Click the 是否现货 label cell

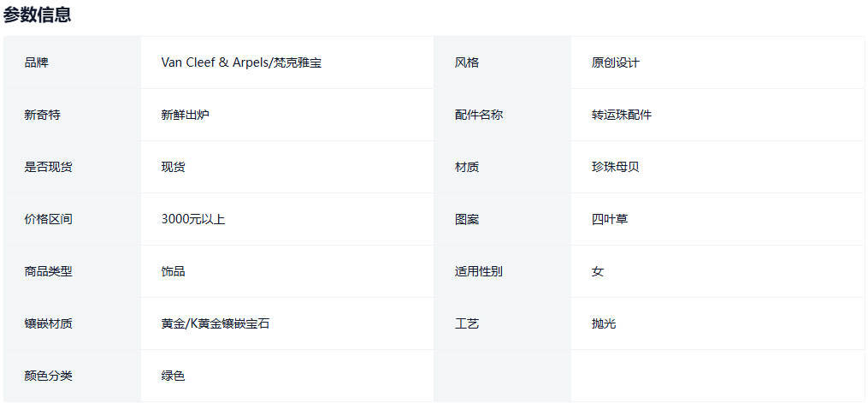coord(49,167)
